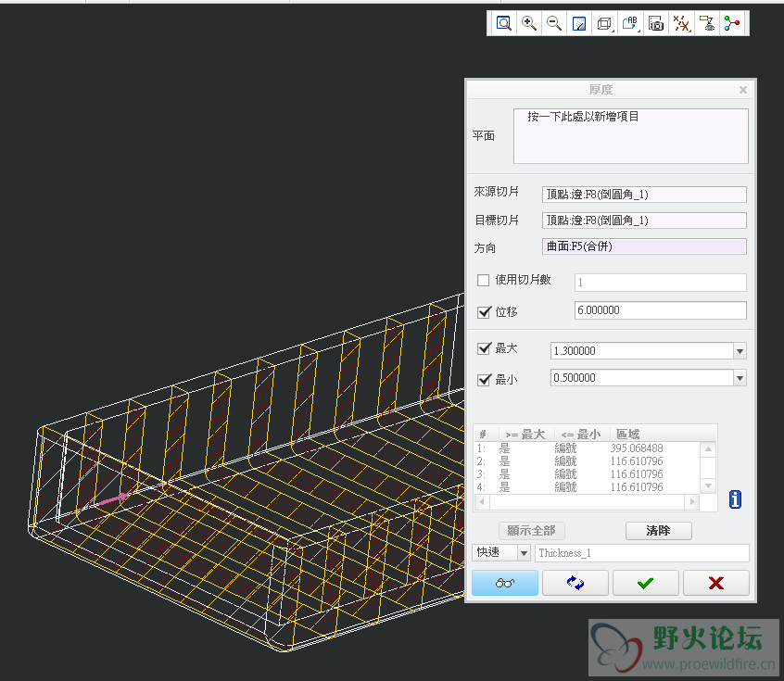Image resolution: width=784 pixels, height=681 pixels.
Task: Click the Zoom In magnifier icon
Action: pos(529,23)
